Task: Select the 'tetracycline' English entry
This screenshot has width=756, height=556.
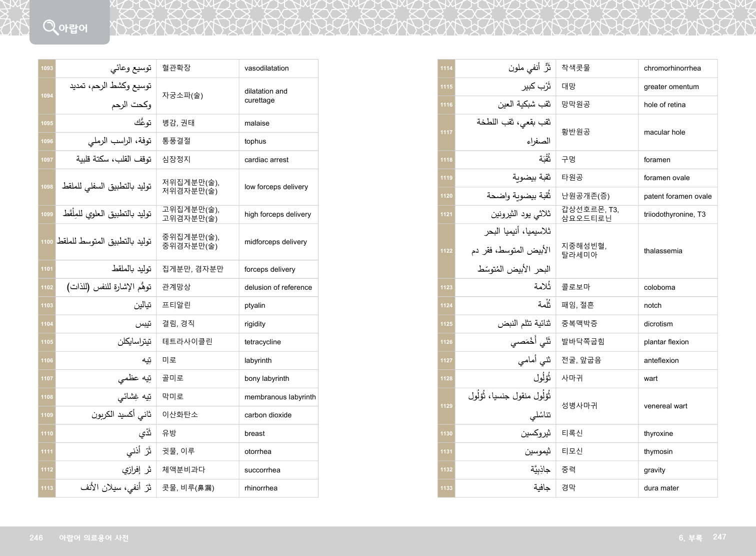Action: pyautogui.click(x=262, y=342)
